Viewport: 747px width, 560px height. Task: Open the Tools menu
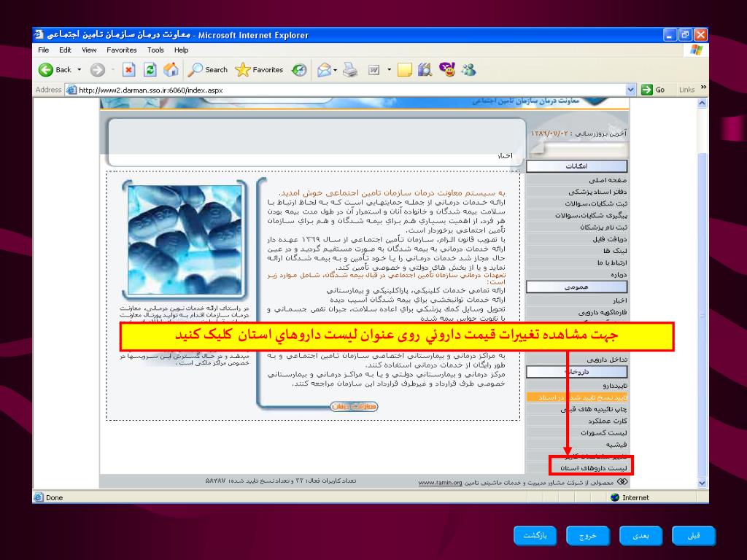coord(155,50)
